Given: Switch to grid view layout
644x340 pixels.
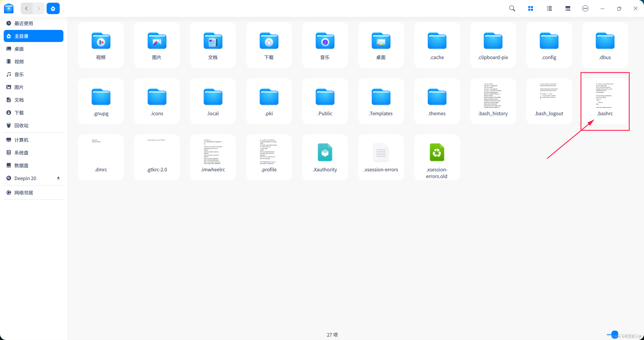Looking at the screenshot, I should (x=530, y=8).
